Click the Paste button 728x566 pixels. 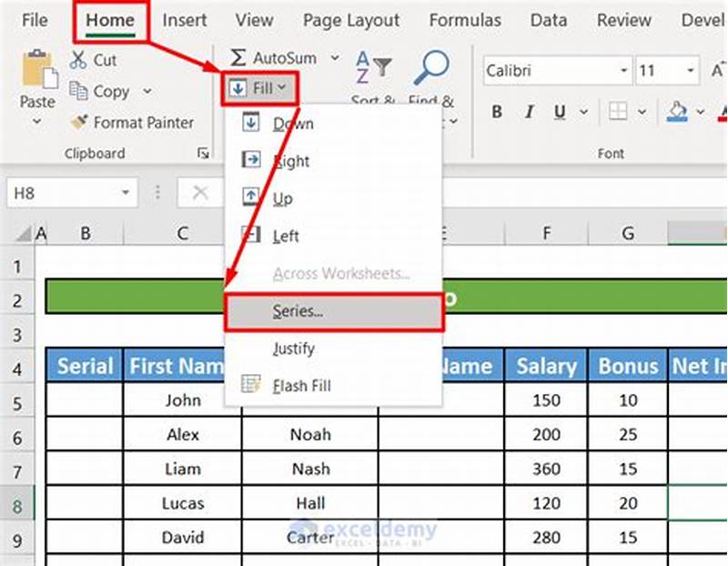tap(36, 88)
